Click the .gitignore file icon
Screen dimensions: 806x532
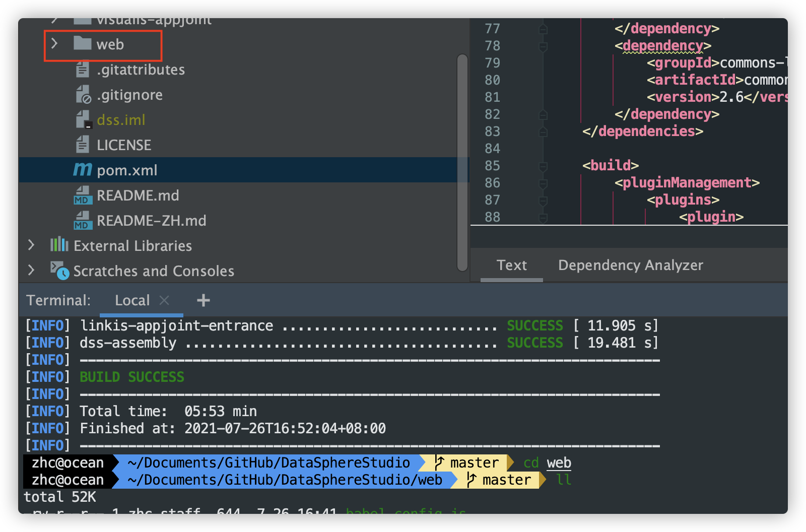point(83,95)
